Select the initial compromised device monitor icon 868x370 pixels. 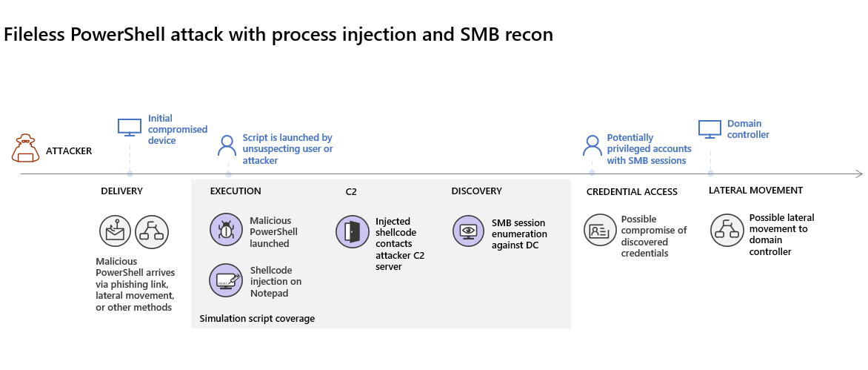[x=130, y=128]
